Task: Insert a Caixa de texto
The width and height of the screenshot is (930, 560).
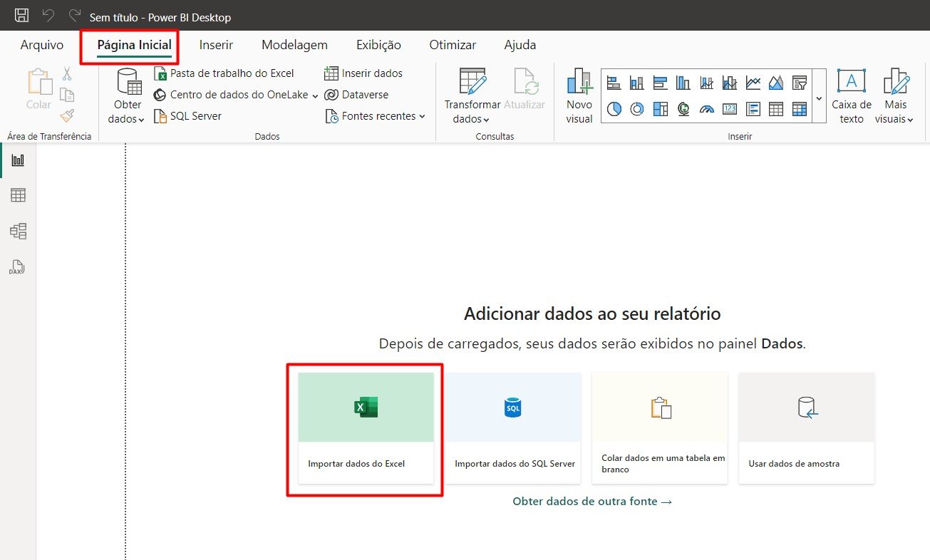Action: 852,96
